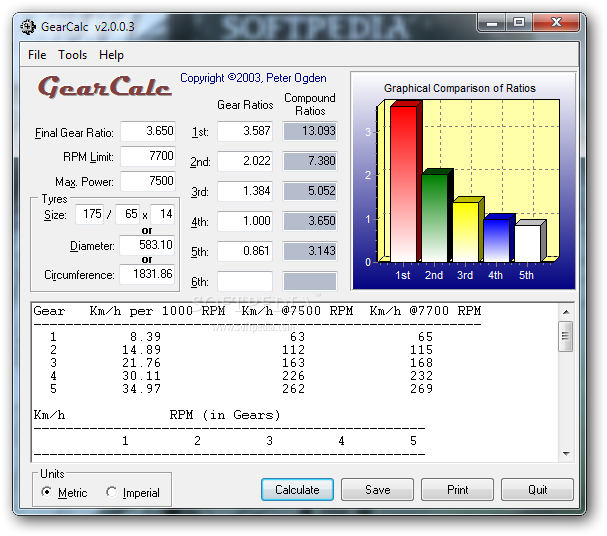Click the Max. Power input field
607x536 pixels.
click(x=148, y=181)
